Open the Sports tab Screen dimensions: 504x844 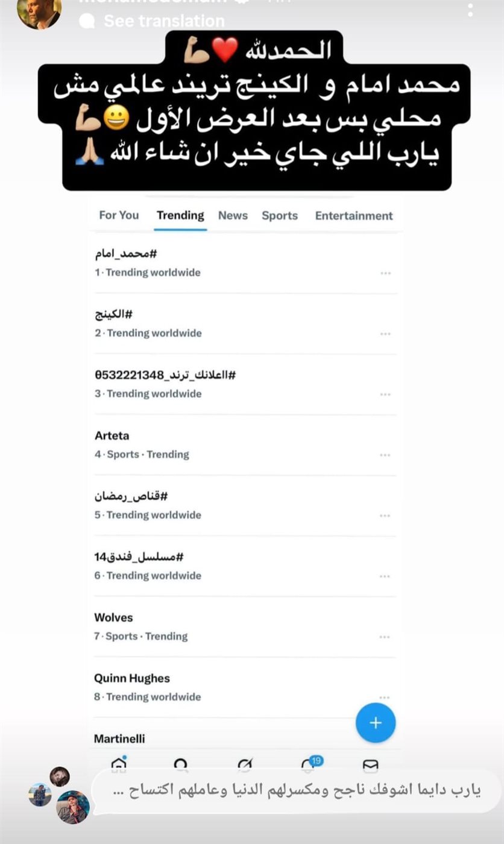pyautogui.click(x=280, y=215)
